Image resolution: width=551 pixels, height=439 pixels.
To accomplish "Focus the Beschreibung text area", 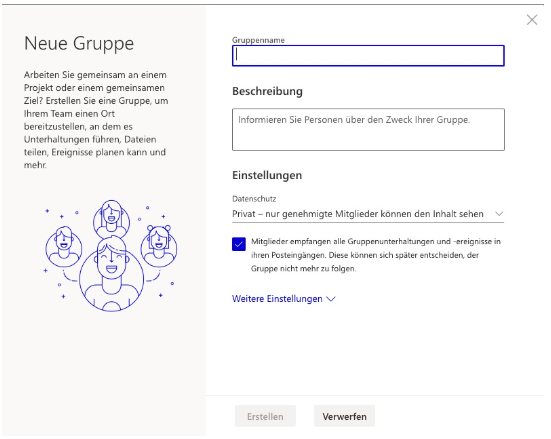I will click(x=368, y=129).
